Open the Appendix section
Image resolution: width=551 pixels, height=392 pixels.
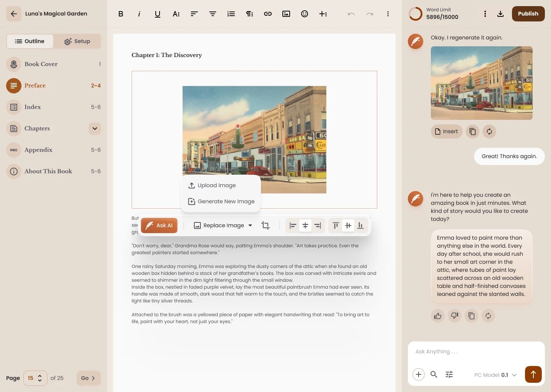pos(54,150)
